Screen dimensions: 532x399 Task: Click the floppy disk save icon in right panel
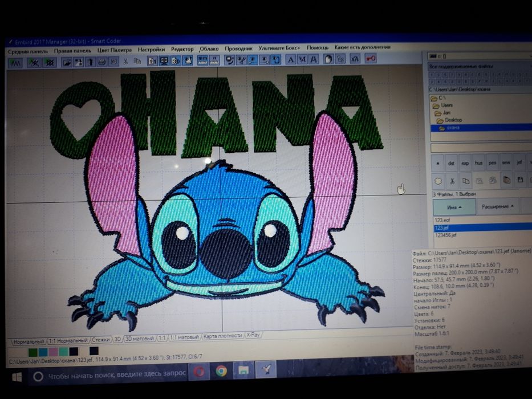[x=520, y=180]
